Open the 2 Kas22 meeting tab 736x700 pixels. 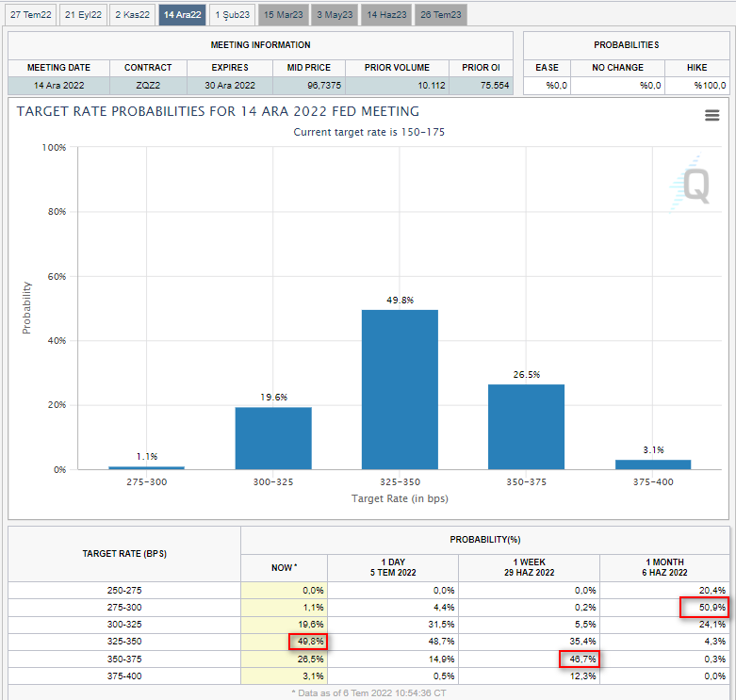(x=132, y=14)
